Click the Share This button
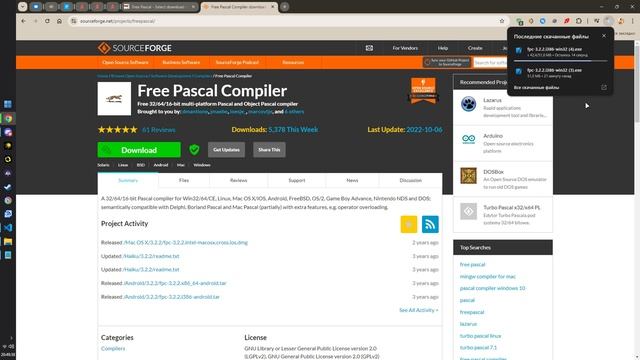 [x=269, y=150]
